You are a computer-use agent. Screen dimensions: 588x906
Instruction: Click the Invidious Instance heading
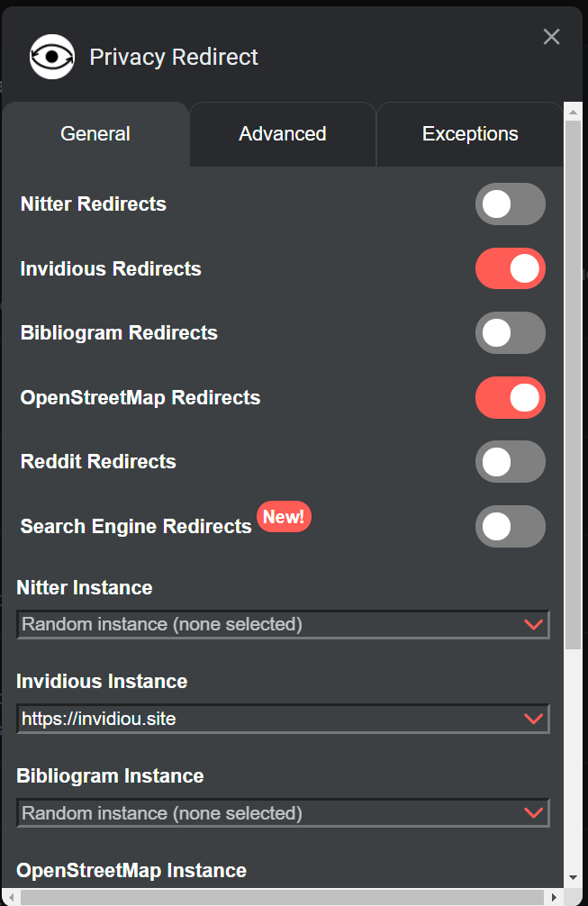pyautogui.click(x=102, y=681)
